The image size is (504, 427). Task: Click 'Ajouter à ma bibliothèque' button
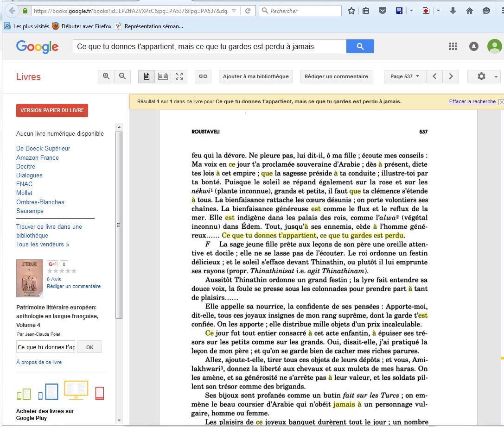pyautogui.click(x=255, y=76)
